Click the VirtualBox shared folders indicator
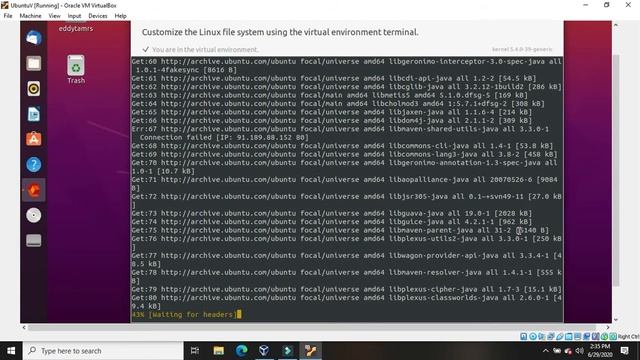Screen dimensions: 640x360 coord(569,336)
